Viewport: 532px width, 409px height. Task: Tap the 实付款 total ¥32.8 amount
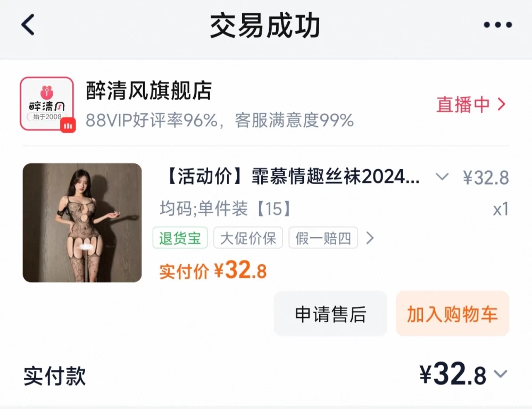(x=453, y=374)
